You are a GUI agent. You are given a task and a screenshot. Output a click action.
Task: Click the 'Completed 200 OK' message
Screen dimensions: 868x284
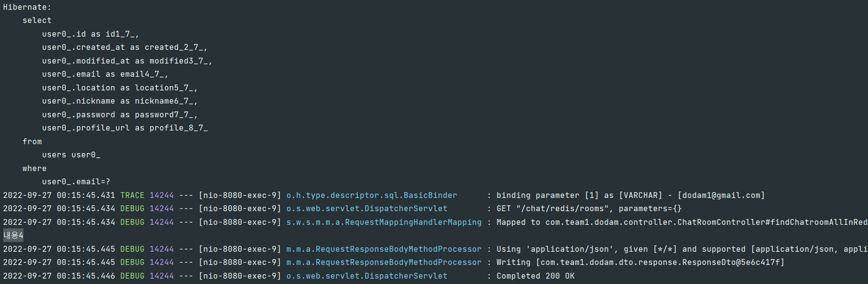(536, 276)
